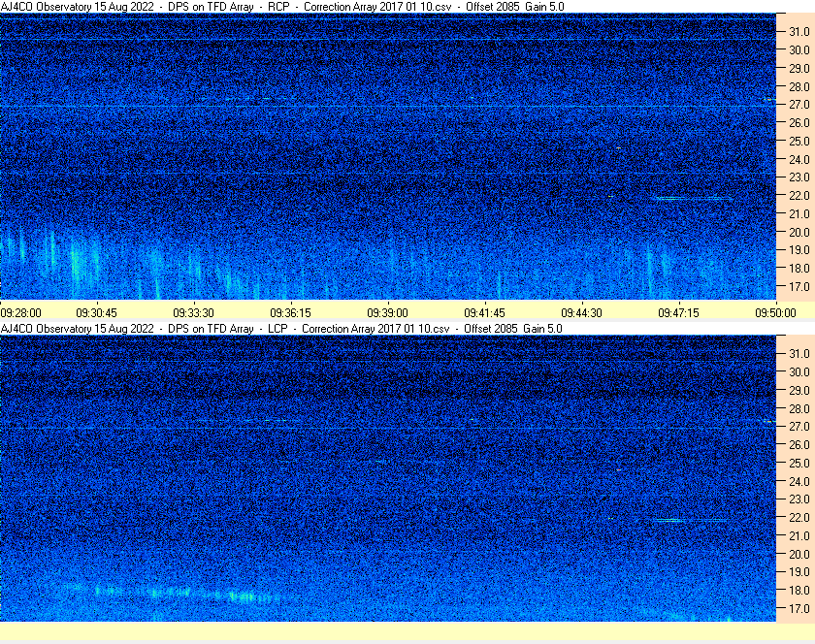815x644 pixels.
Task: Click the 20.0 frequency label on RCP axis
Action: click(799, 232)
